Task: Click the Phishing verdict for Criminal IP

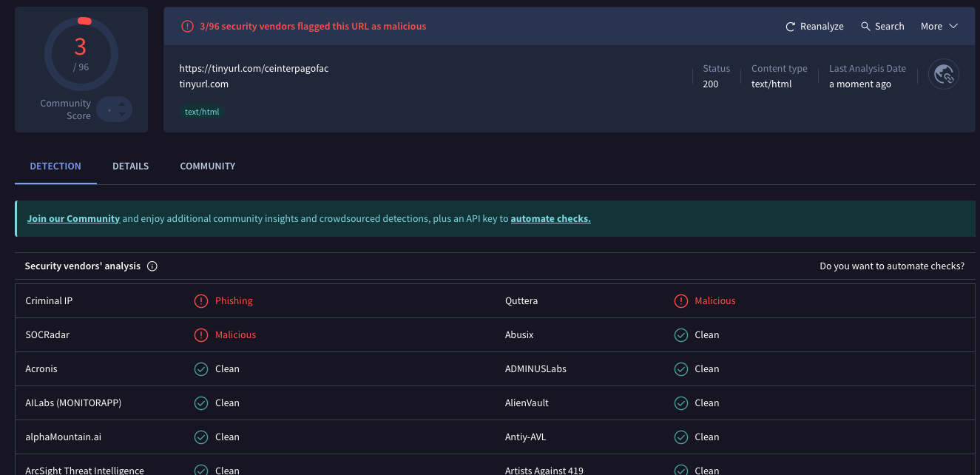Action: [234, 301]
